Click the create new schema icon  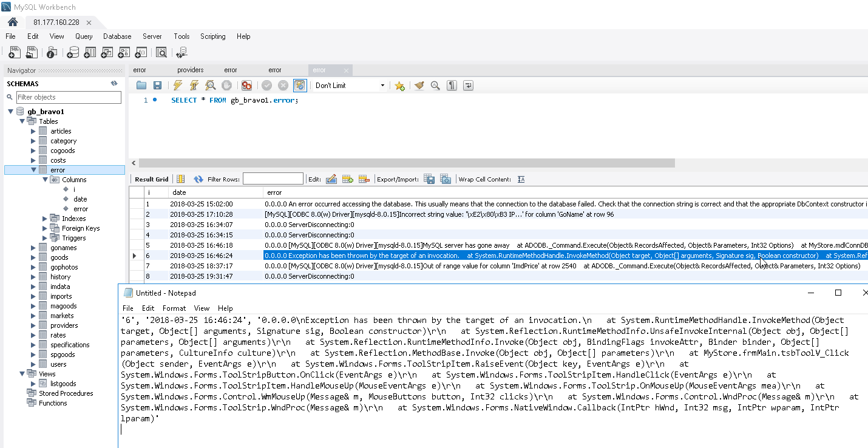(73, 53)
